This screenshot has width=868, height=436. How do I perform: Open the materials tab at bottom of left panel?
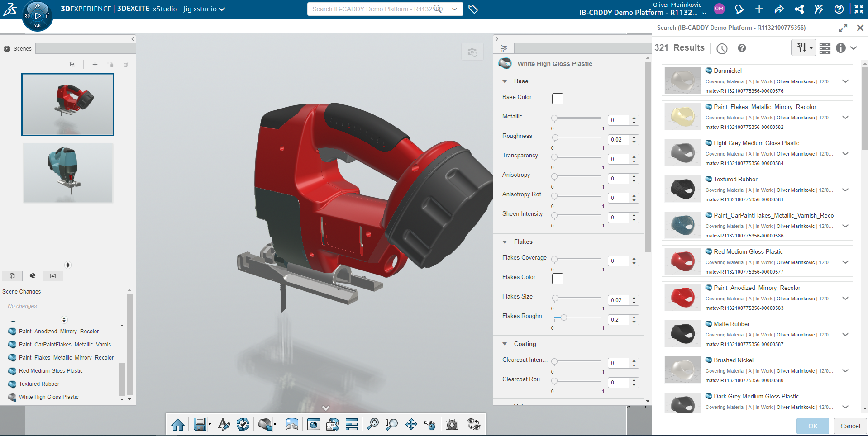pos(32,276)
